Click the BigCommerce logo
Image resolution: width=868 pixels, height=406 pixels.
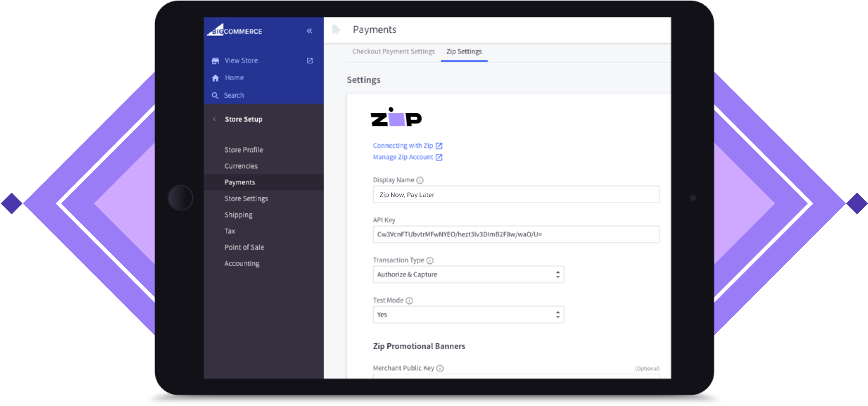[x=235, y=30]
